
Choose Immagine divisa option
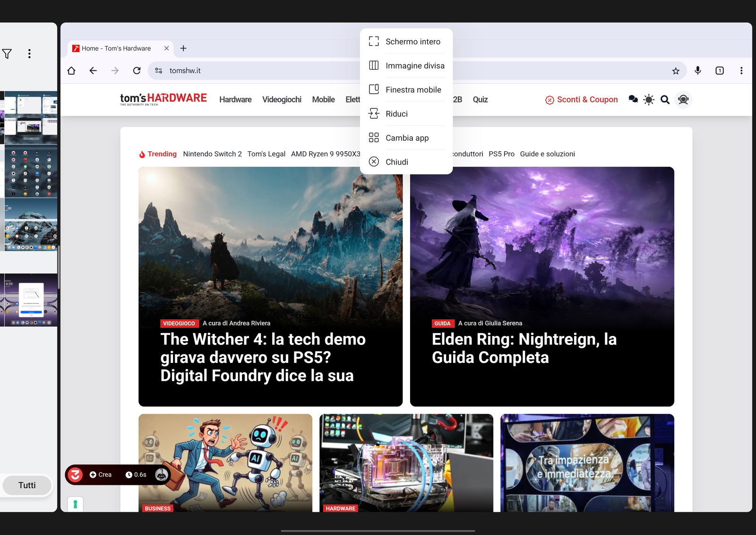click(x=406, y=66)
